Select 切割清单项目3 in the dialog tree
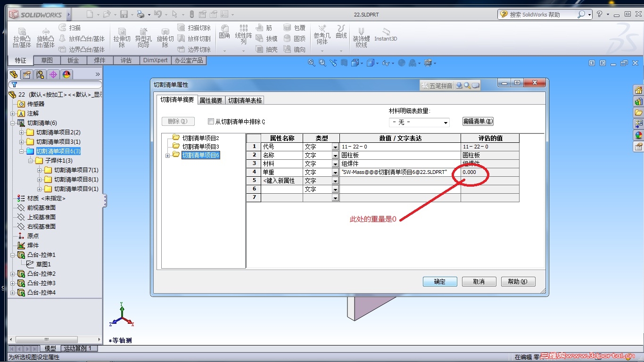The width and height of the screenshot is (644, 362). (201, 147)
